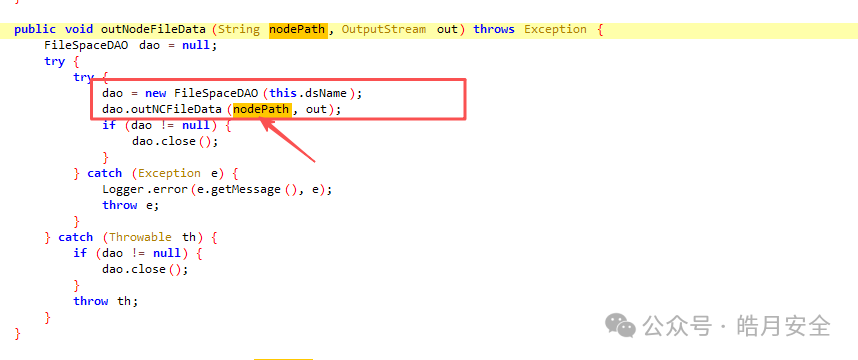The image size is (858, 360).
Task: Click the 皓月安全 watermark text
Action: coord(784,326)
